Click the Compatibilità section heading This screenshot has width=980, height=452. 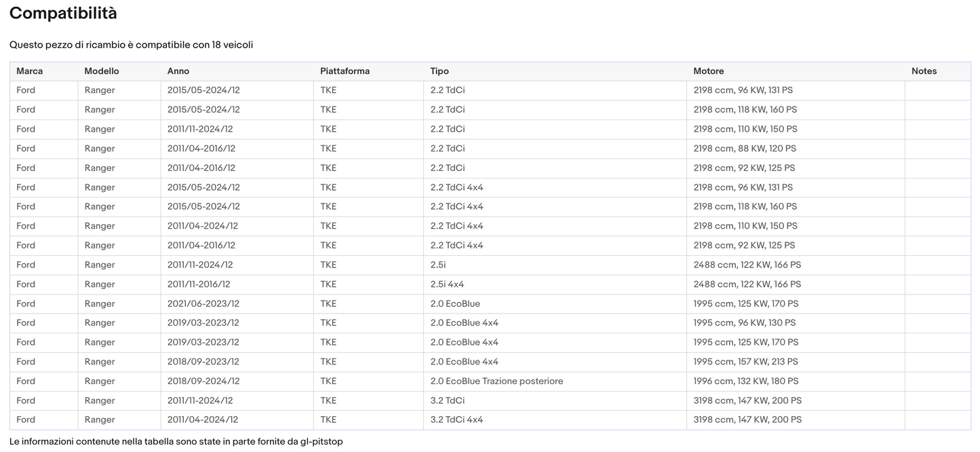(x=63, y=14)
